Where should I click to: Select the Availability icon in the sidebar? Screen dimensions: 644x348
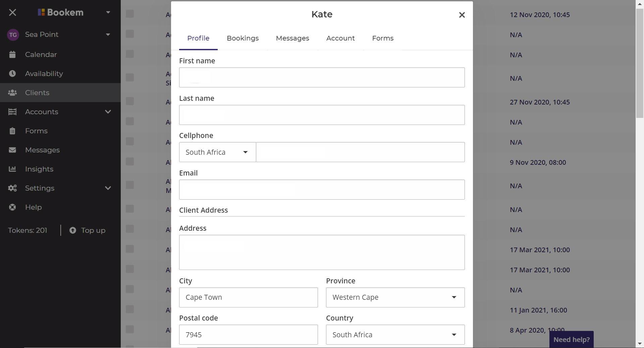tap(12, 73)
